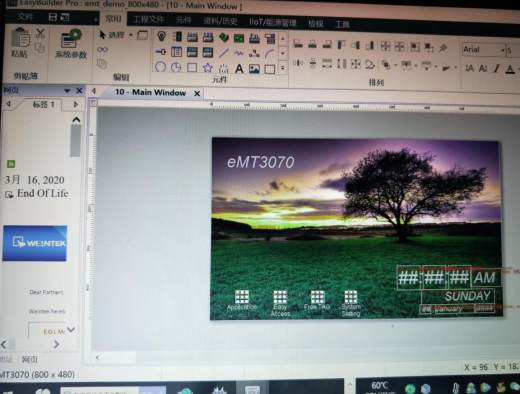
Task: Click the scissors cut icon
Action: 40,33
